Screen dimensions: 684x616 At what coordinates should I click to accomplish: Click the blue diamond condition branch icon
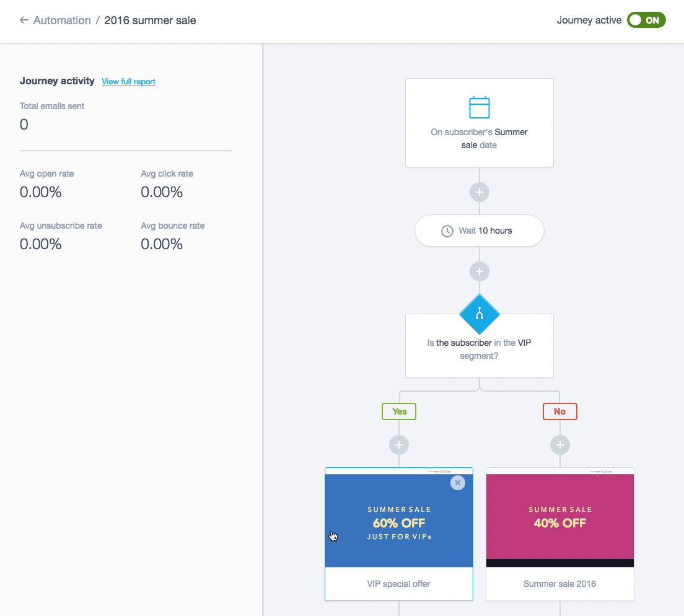coord(479,314)
